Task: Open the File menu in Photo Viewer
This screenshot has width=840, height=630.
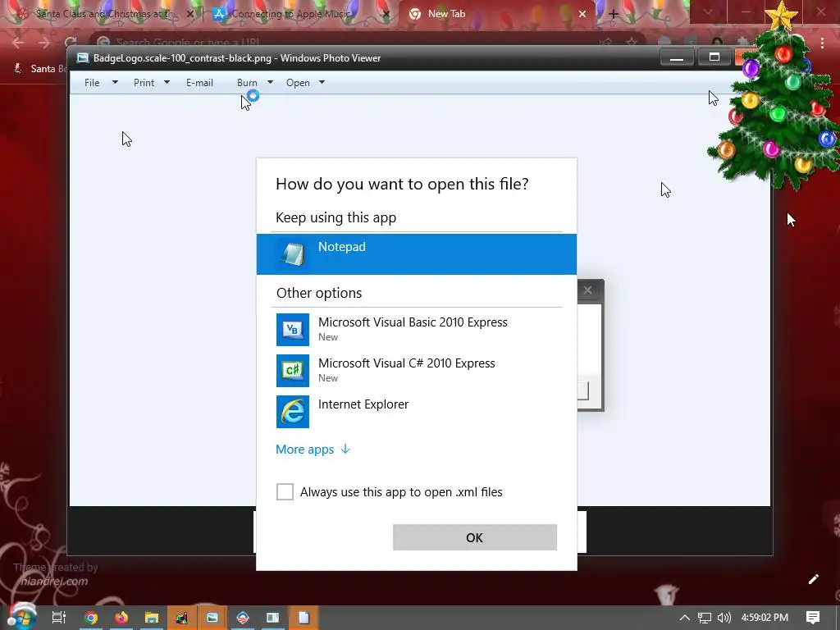Action: tap(92, 83)
